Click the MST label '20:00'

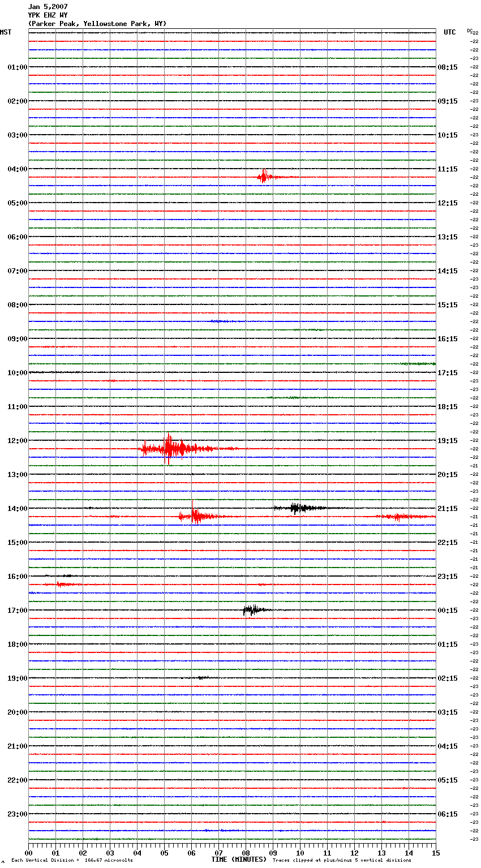point(18,712)
